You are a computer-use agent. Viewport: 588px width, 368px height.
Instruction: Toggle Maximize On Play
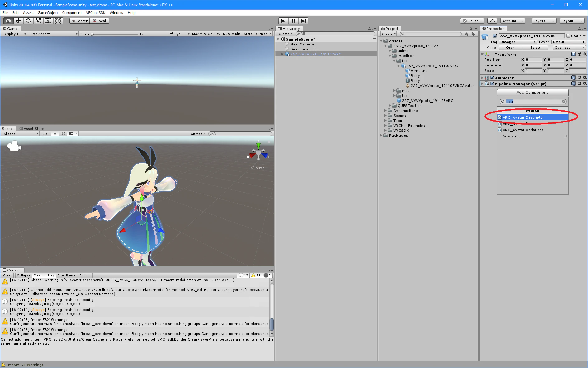pos(206,34)
